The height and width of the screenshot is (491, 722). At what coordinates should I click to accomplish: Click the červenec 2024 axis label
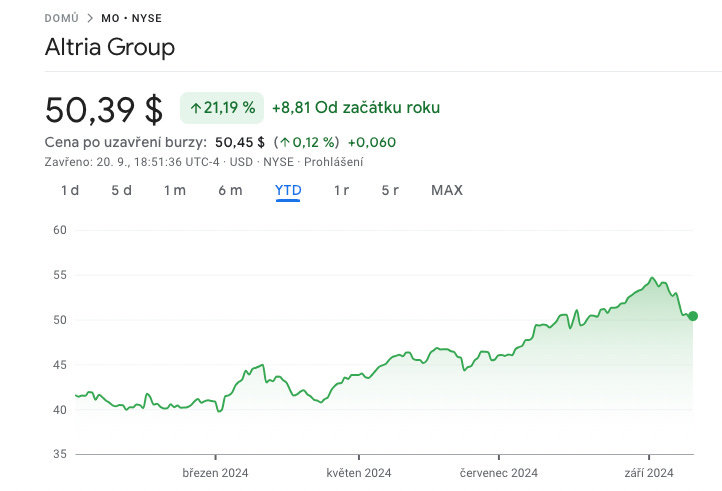pyautogui.click(x=499, y=473)
